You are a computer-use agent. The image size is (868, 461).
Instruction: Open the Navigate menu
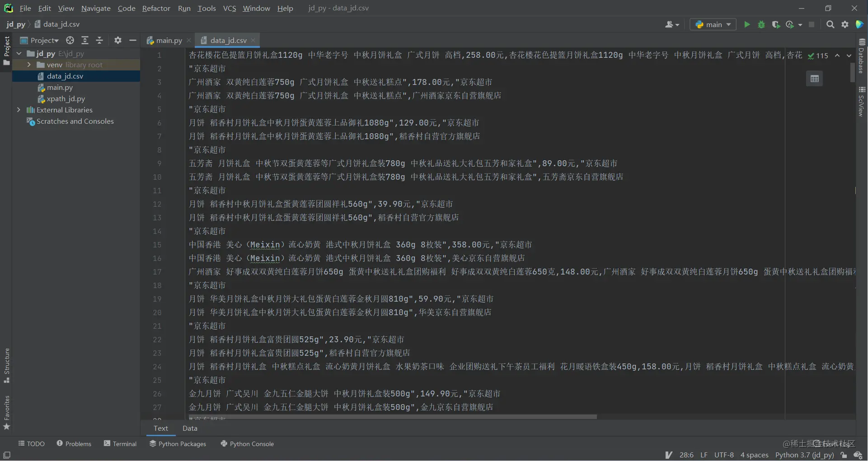click(x=96, y=8)
